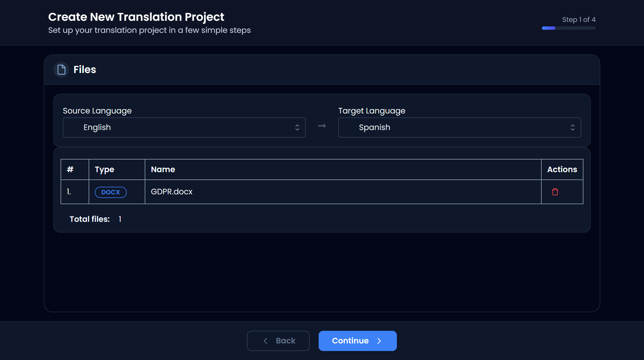Click the Type column header
644x360 pixels.
click(x=104, y=169)
